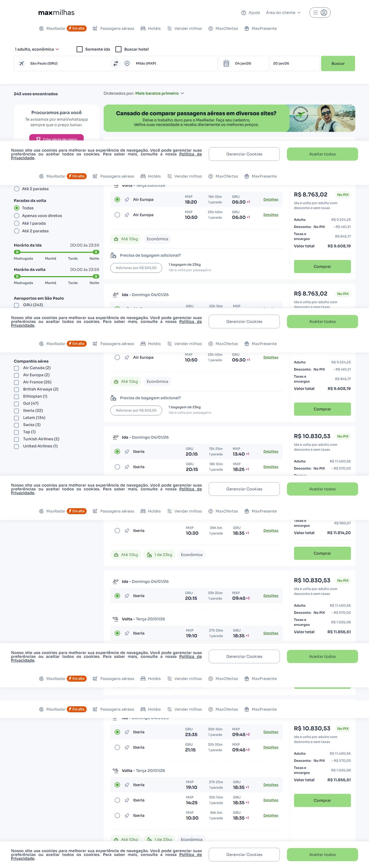Viewport: 369px width, 868px height.
Task: Expand the 1 adulto, econômica selector
Action: tap(37, 49)
